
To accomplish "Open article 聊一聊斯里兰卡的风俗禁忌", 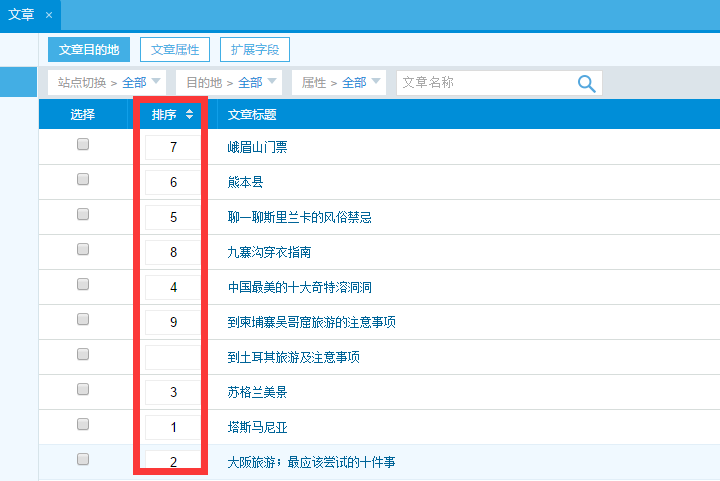I will [x=300, y=217].
